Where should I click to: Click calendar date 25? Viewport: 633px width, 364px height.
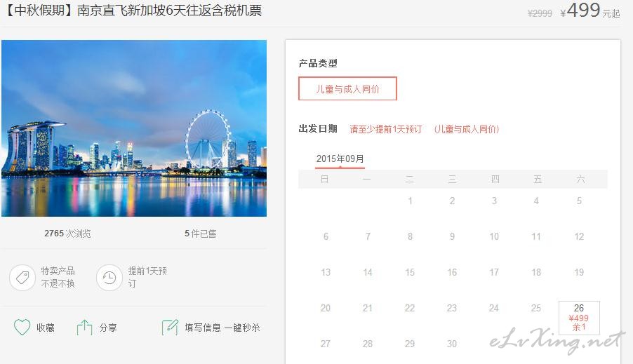click(x=536, y=309)
